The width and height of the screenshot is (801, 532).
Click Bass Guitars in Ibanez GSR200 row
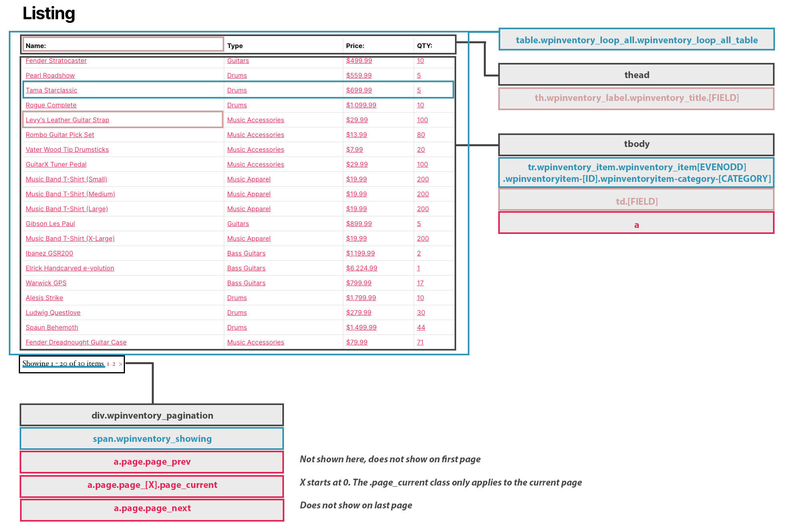[246, 253]
